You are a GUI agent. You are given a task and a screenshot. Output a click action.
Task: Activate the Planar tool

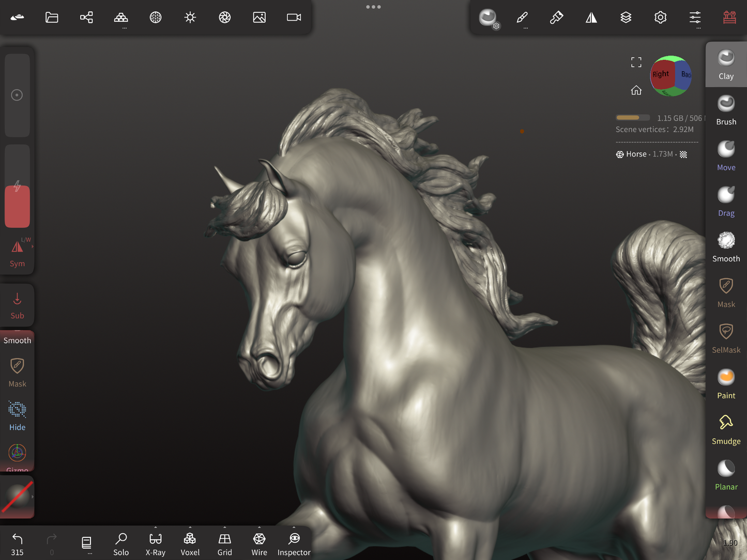pyautogui.click(x=726, y=475)
